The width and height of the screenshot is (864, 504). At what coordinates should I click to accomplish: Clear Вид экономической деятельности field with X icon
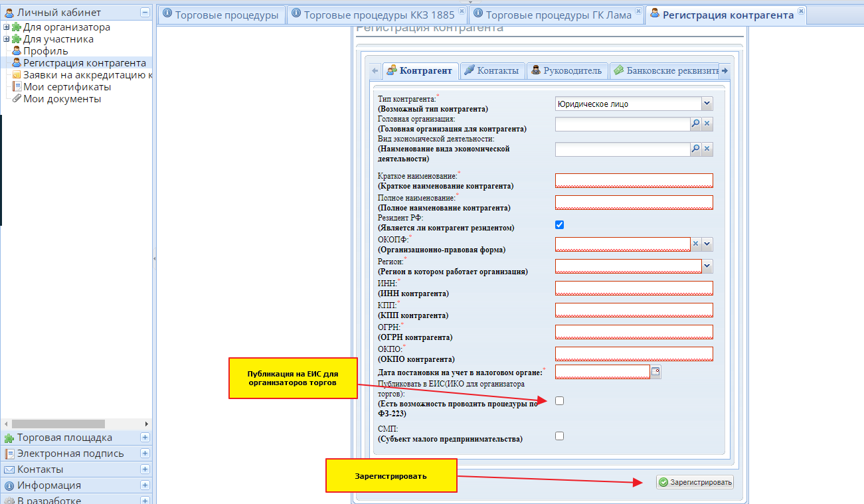[x=707, y=149]
